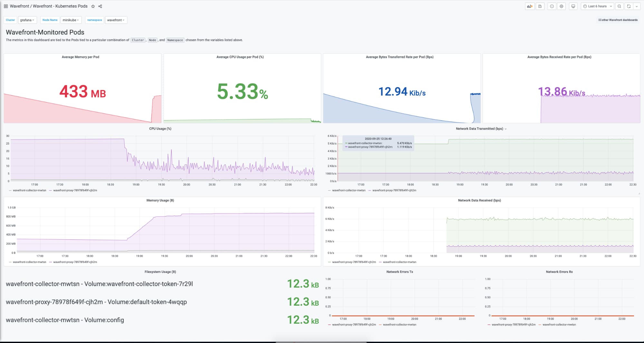Click the 5.33% average CPU value

(x=243, y=91)
